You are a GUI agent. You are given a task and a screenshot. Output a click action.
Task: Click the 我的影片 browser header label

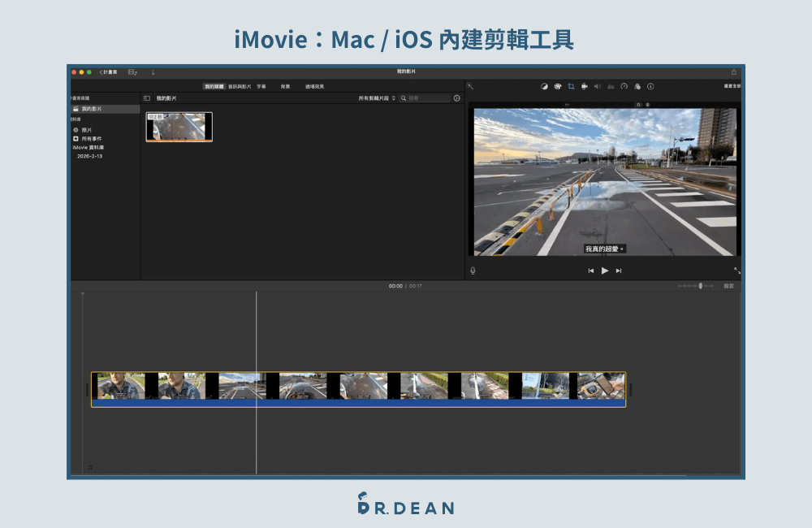click(x=166, y=98)
